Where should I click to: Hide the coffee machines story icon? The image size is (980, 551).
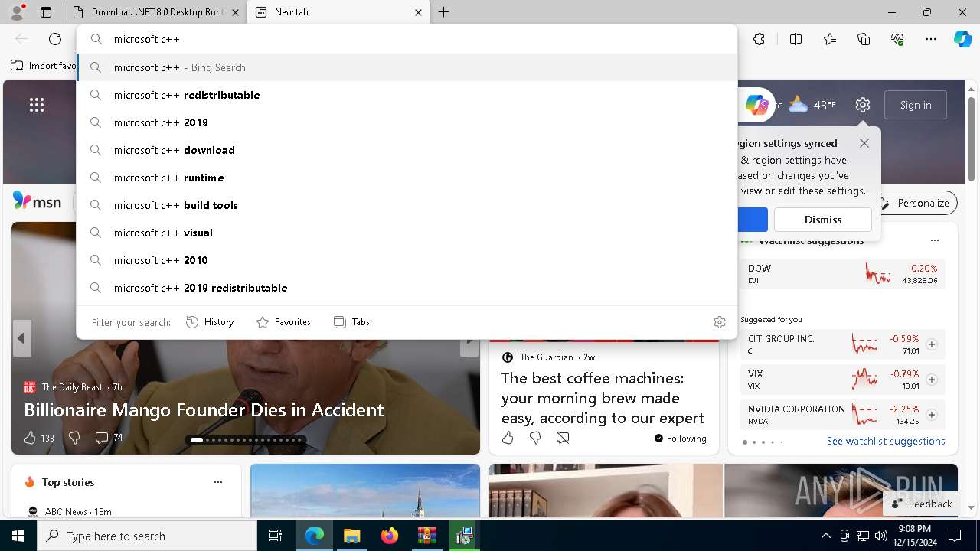point(563,438)
